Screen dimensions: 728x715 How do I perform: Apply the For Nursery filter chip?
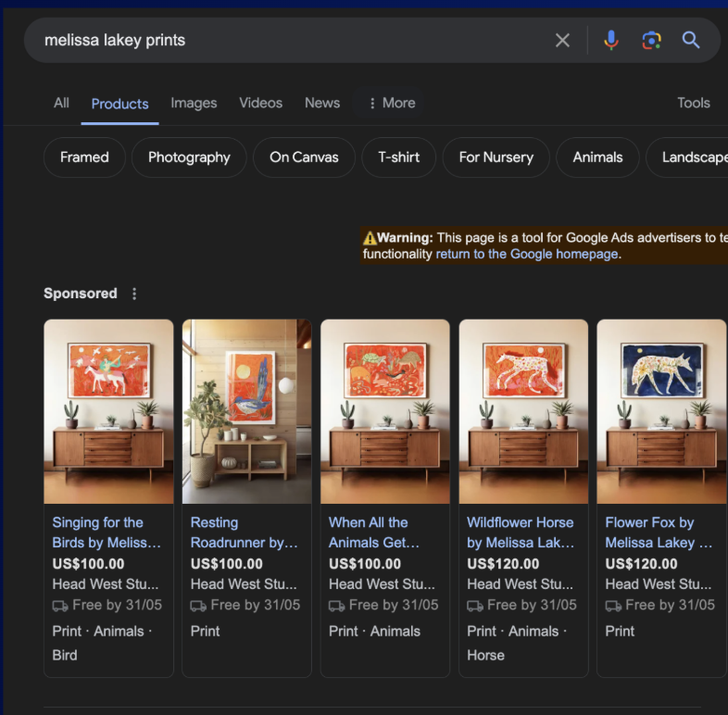(x=496, y=157)
